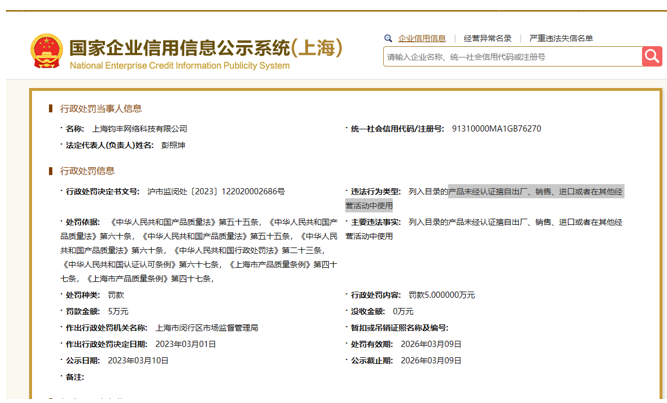The width and height of the screenshot is (667, 403).
Task: Click the 行政处罚信息 section heading
Action: pos(87,171)
